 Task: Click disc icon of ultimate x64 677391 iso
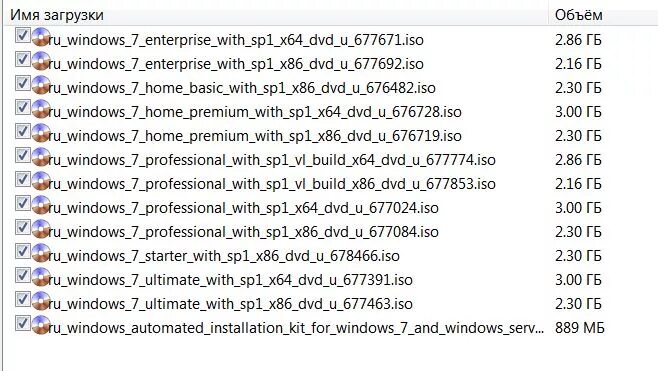41,277
